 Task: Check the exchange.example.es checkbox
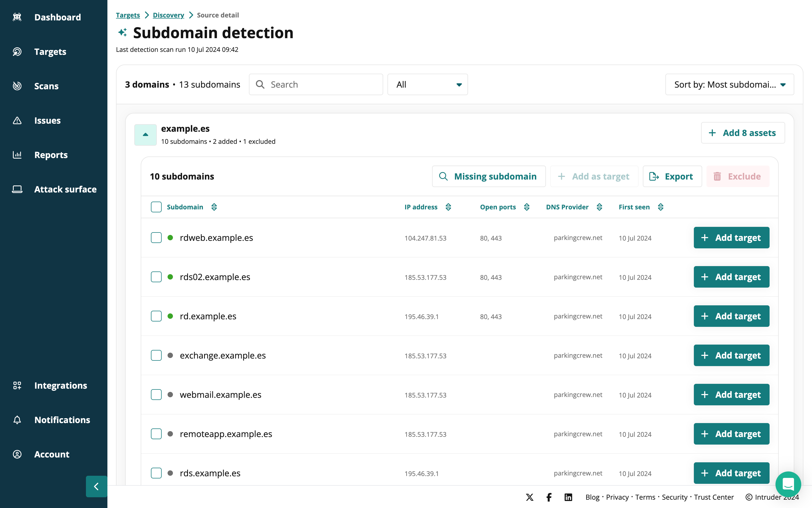pos(156,355)
